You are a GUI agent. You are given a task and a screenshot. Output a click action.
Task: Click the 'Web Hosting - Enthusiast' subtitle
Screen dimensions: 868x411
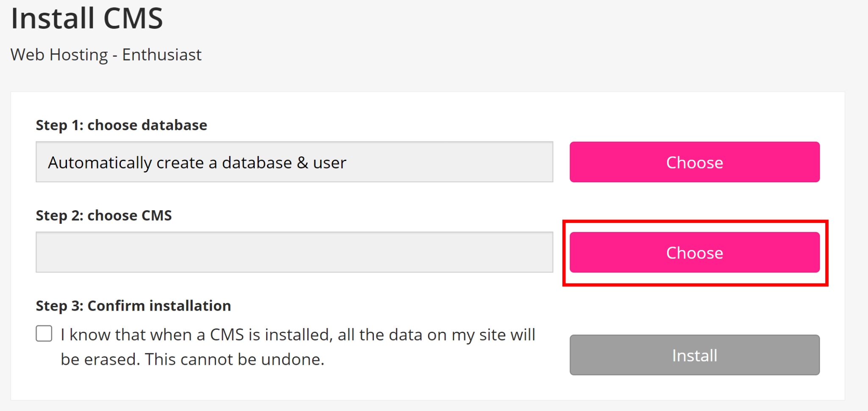[x=106, y=55]
